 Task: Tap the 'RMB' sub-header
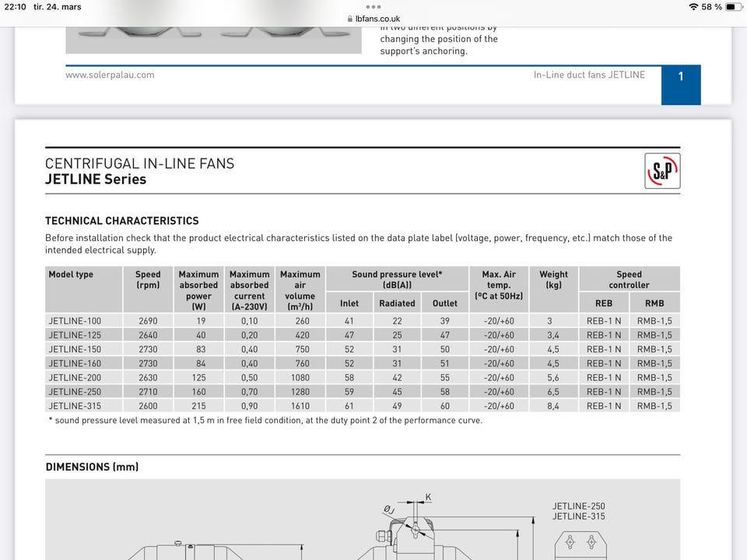[654, 303]
